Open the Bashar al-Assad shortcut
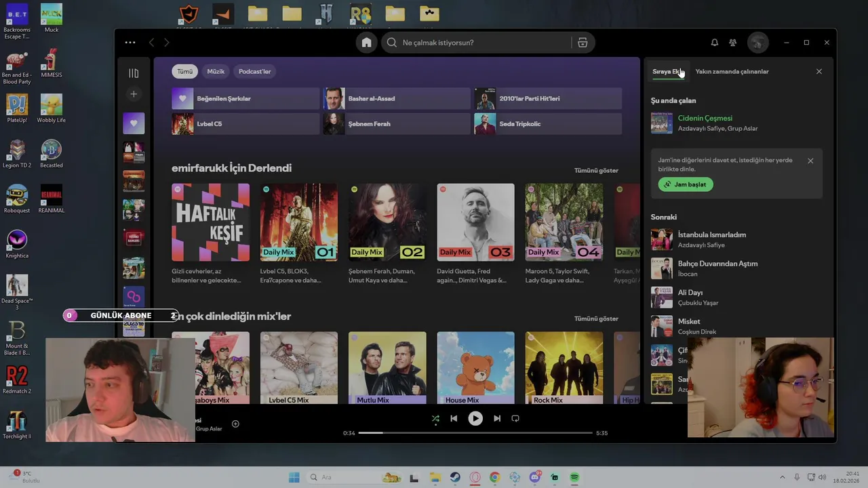Viewport: 868px width, 488px height. 397,98
